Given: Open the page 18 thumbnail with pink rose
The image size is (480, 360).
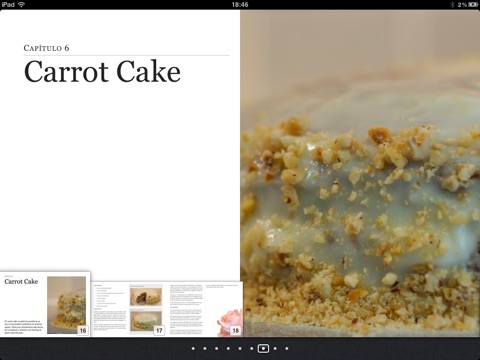Looking at the screenshot, I should 205,309.
